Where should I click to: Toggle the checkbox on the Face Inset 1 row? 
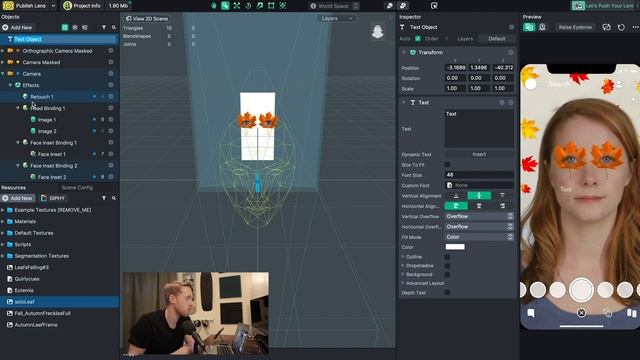(x=111, y=154)
